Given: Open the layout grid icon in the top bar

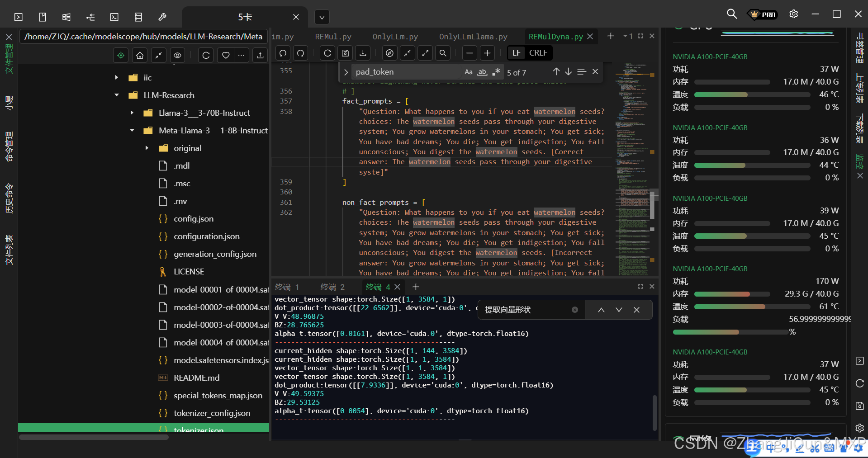Looking at the screenshot, I should (66, 17).
